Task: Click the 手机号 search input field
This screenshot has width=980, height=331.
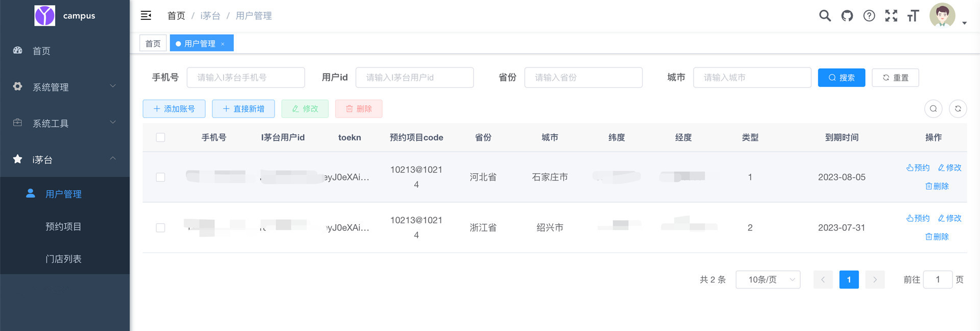Action: (246, 78)
